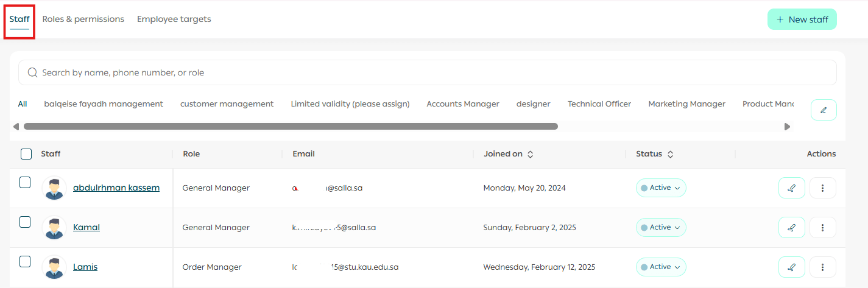
Task: Click the New staff button
Action: (x=802, y=19)
